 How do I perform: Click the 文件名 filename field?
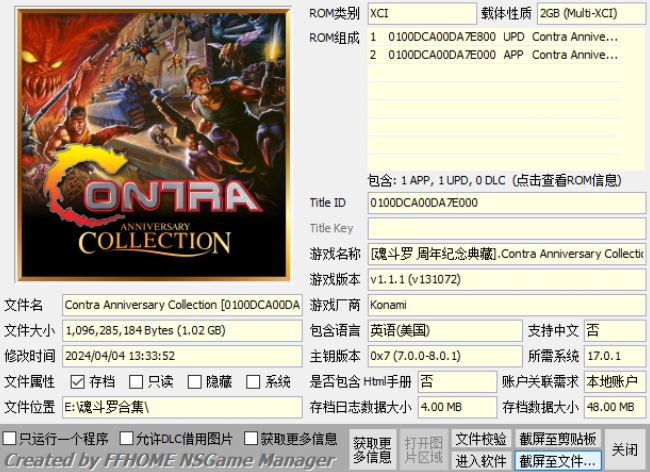pyautogui.click(x=182, y=305)
